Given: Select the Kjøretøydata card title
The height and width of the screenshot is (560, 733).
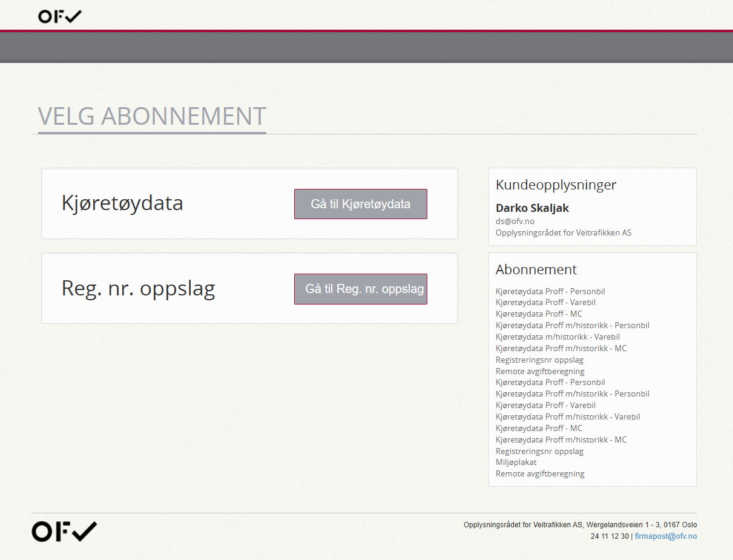Looking at the screenshot, I should [122, 203].
